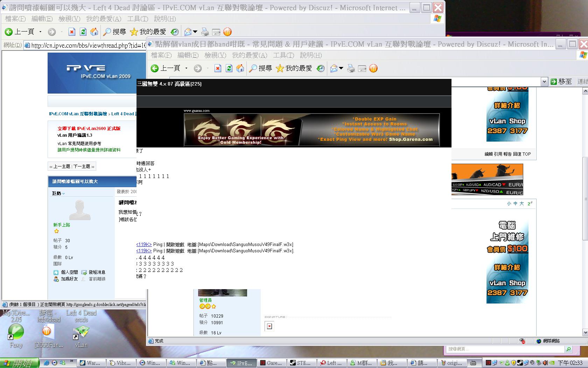Expand the address bar dropdown in front browser

(544, 82)
